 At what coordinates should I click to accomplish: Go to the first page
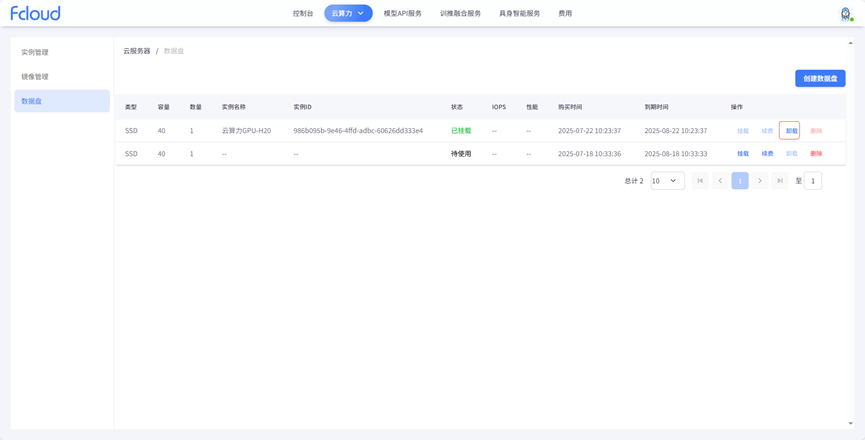coord(700,181)
